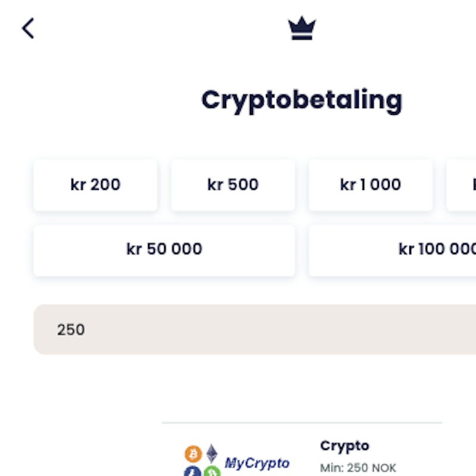Image resolution: width=476 pixels, height=476 pixels.
Task: Click the partially visible fourth amount button
Action: 462,184
